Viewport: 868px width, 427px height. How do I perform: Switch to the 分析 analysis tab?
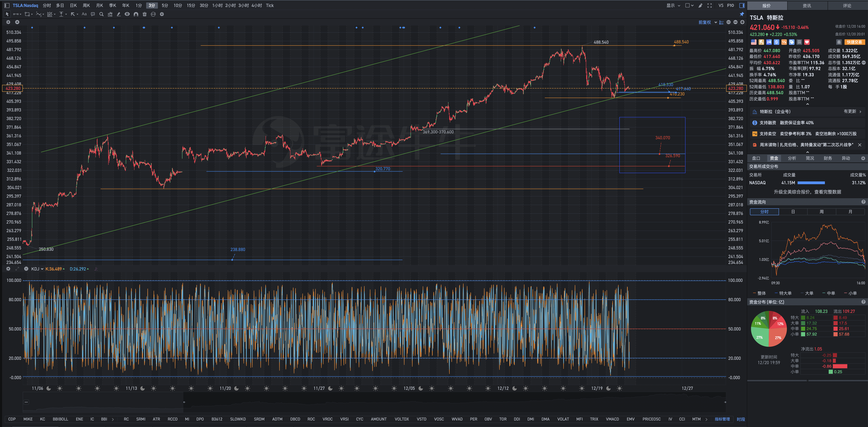pyautogui.click(x=792, y=158)
